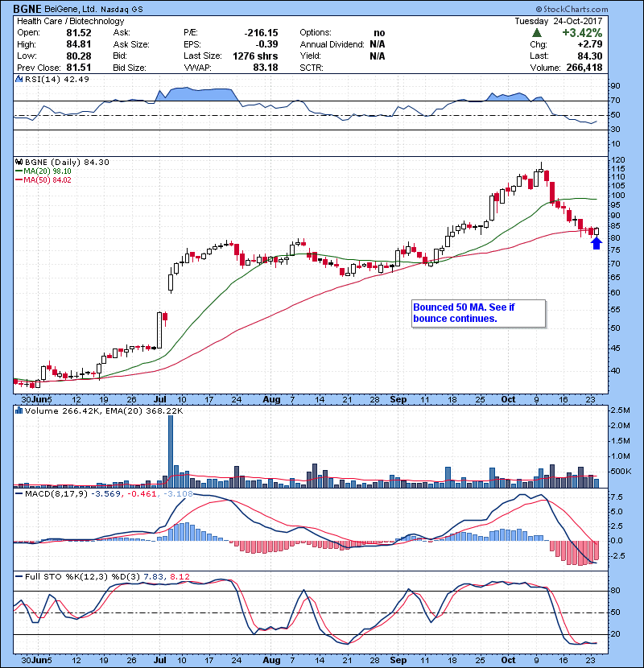Select the Low price 80.28
The height and width of the screenshot is (668, 644).
pos(79,56)
